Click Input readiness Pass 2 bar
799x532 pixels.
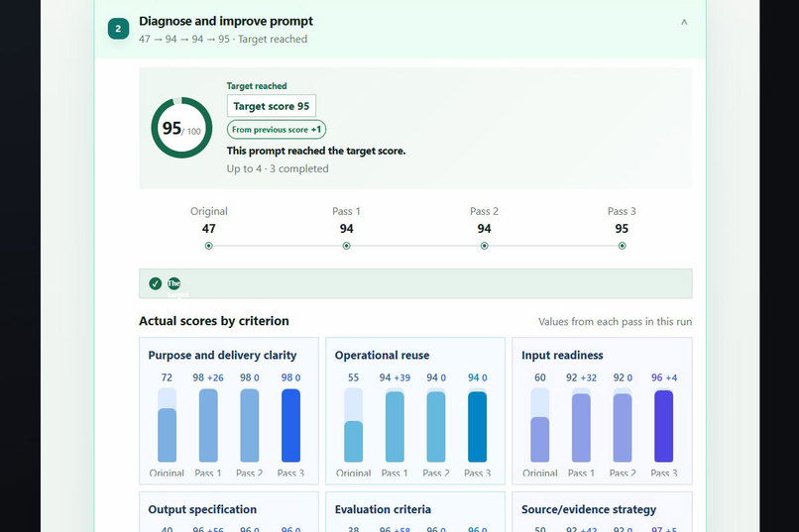[623, 425]
